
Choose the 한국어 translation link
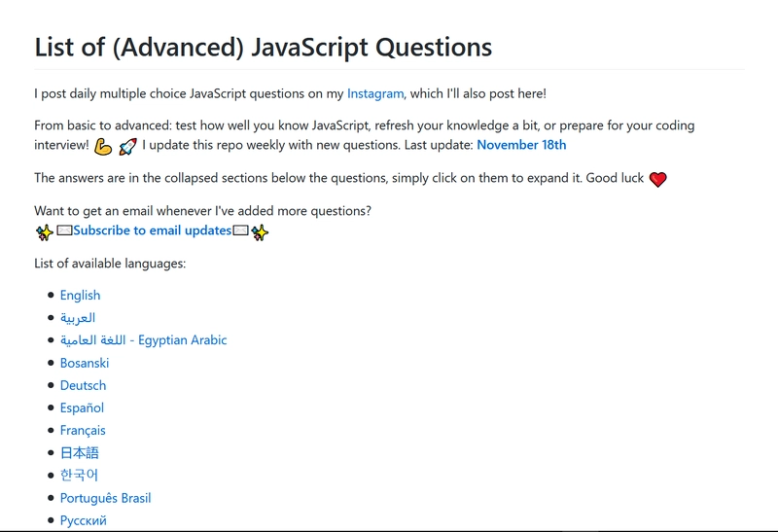(x=79, y=476)
